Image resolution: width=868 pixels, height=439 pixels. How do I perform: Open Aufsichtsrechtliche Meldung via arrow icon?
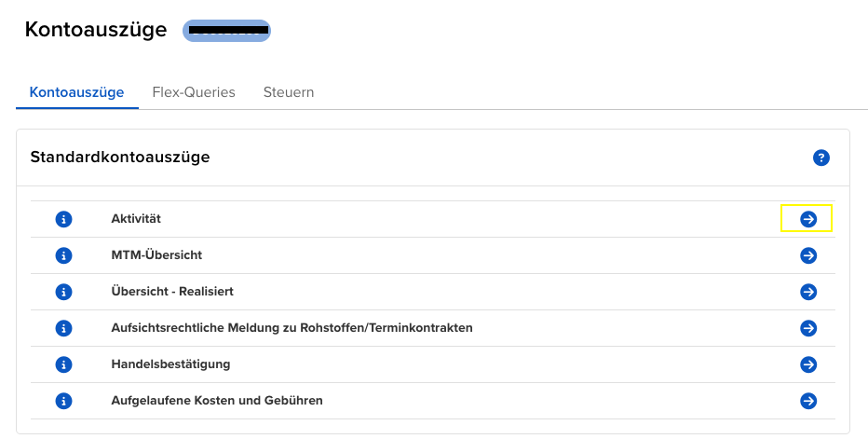tap(808, 328)
